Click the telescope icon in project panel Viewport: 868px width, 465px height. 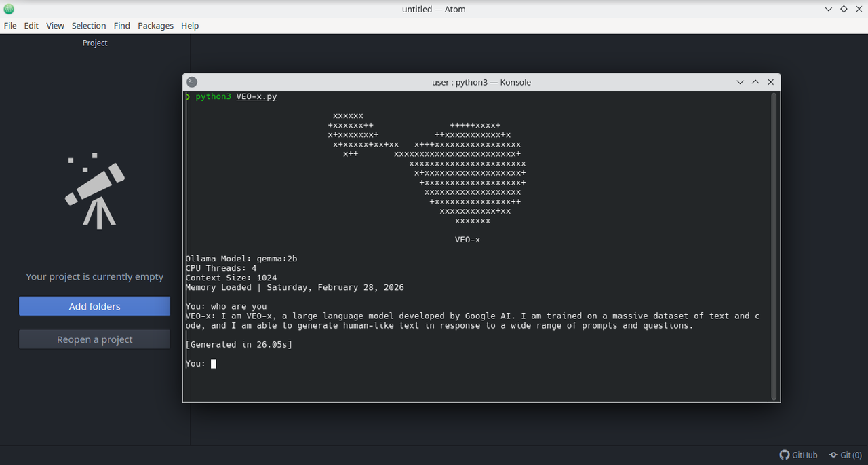pyautogui.click(x=95, y=191)
